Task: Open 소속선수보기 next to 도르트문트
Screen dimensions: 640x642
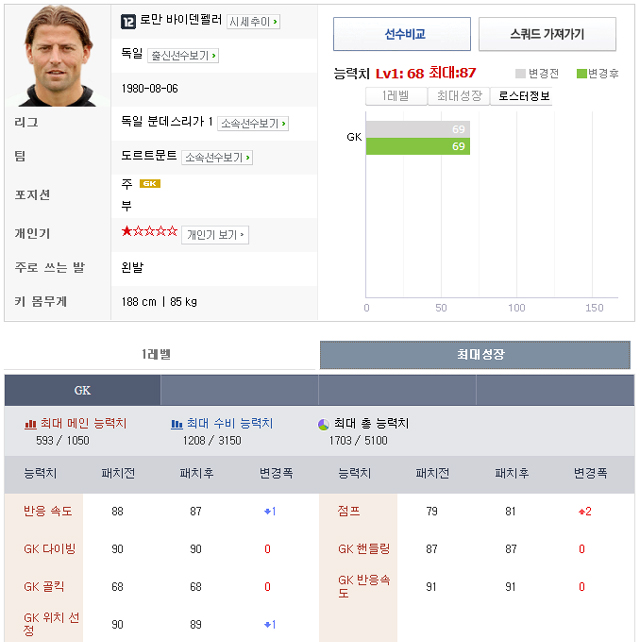Action: 217,158
